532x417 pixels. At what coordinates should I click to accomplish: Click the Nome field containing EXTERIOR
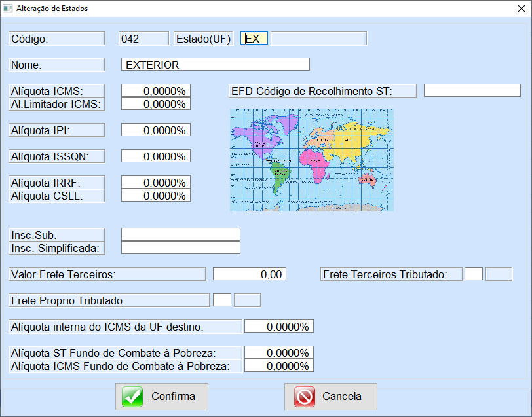point(215,65)
